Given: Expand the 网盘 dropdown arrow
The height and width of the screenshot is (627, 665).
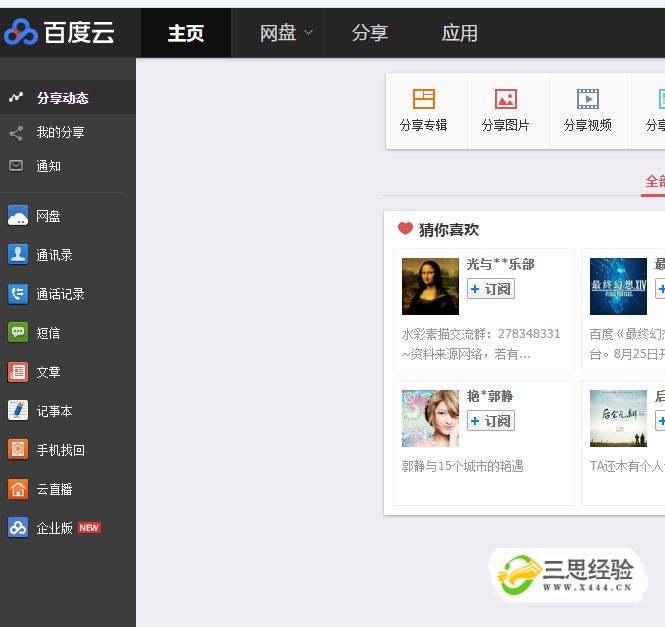Looking at the screenshot, I should (309, 32).
